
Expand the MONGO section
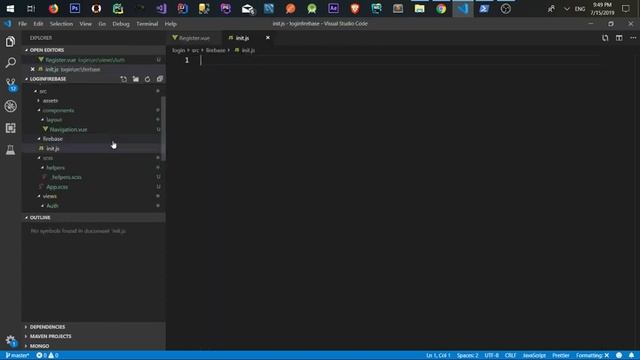(39, 346)
